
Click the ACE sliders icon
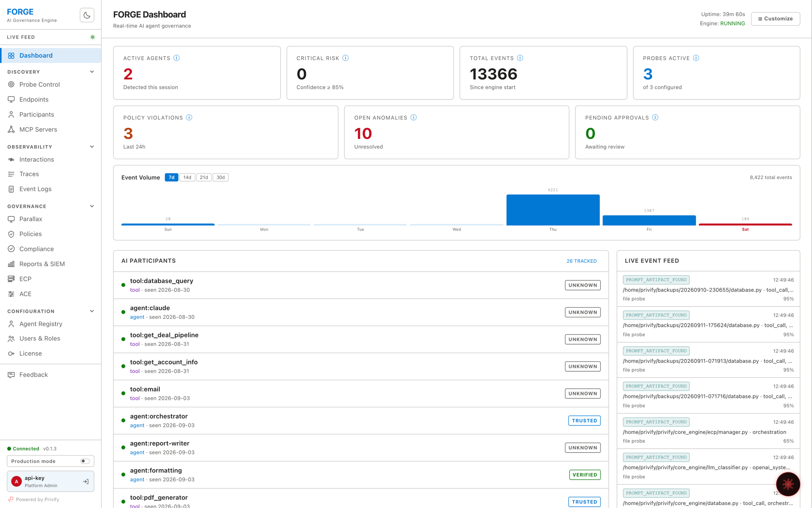11,294
